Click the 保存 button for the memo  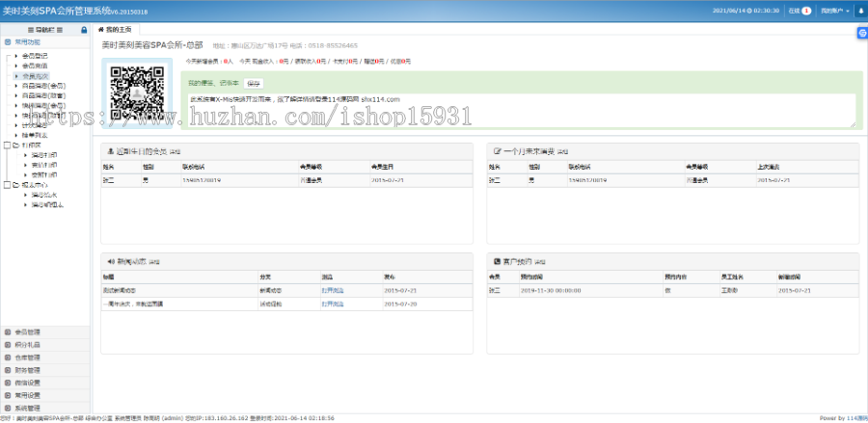tap(254, 84)
